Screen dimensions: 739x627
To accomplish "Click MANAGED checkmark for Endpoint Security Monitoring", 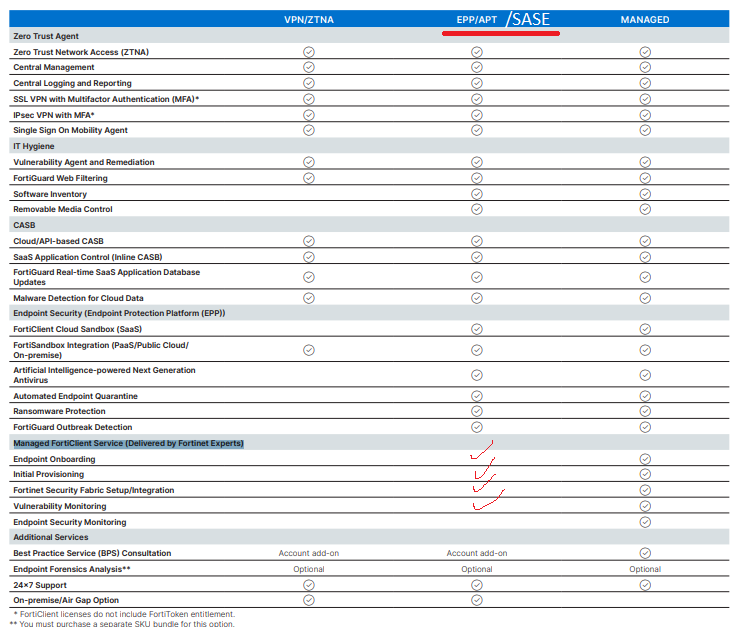I will coord(645,522).
